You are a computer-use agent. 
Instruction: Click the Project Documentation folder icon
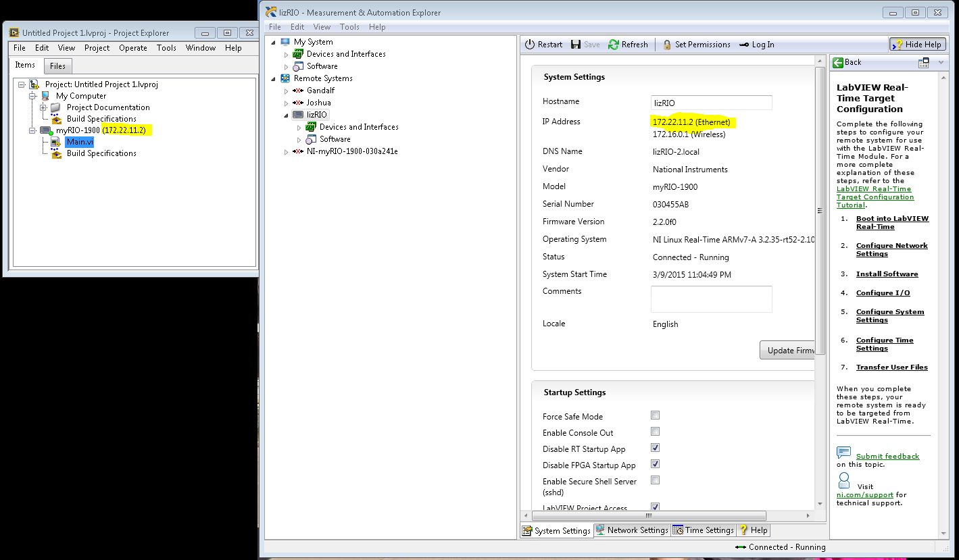click(x=55, y=107)
